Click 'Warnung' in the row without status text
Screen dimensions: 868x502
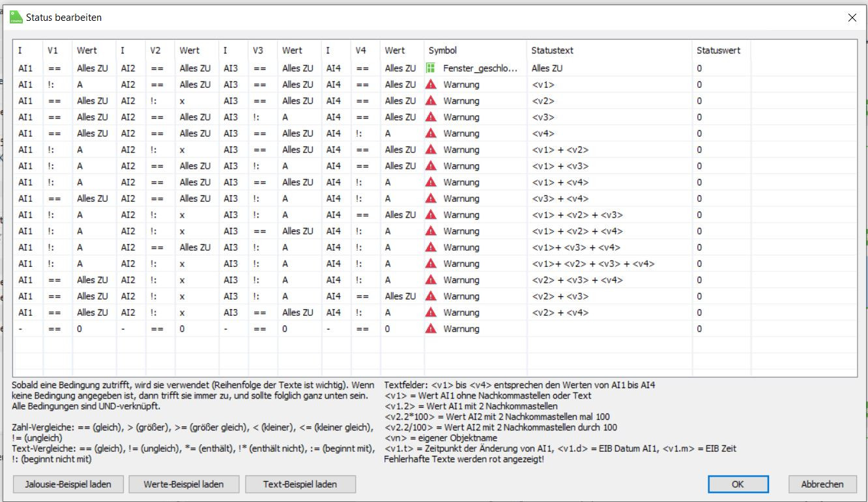(x=461, y=328)
